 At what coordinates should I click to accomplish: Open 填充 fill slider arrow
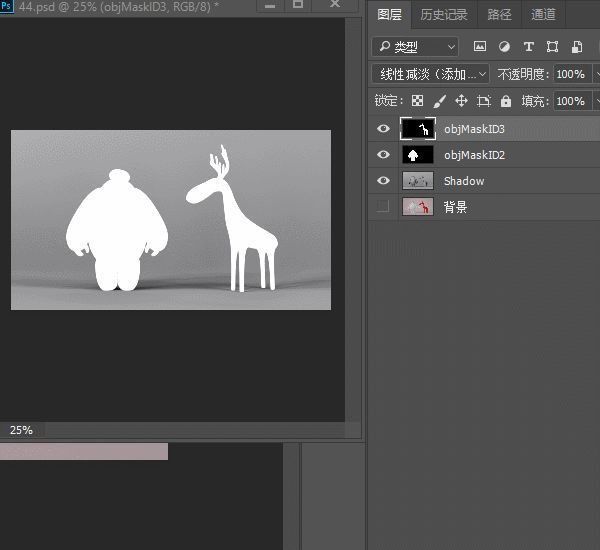597,101
